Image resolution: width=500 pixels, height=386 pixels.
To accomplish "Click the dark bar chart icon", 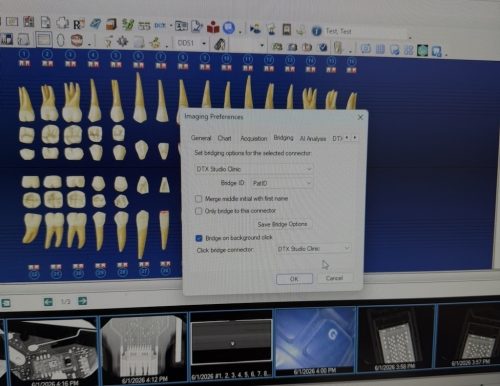I will click(6, 39).
